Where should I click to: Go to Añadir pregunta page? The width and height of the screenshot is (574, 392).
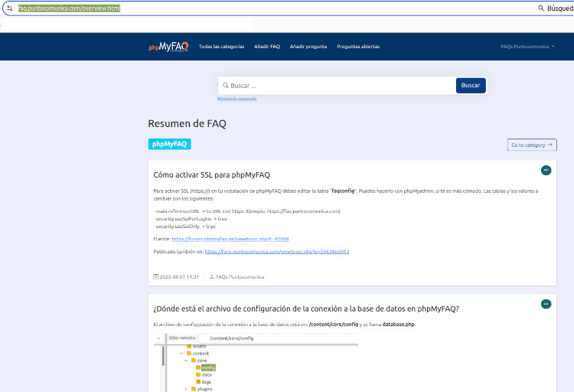click(x=308, y=47)
